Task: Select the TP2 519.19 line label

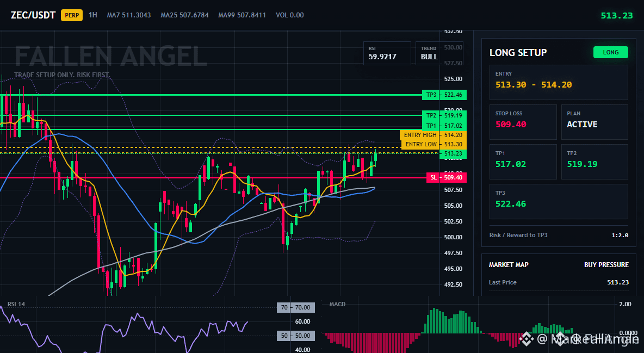Action: pos(444,115)
